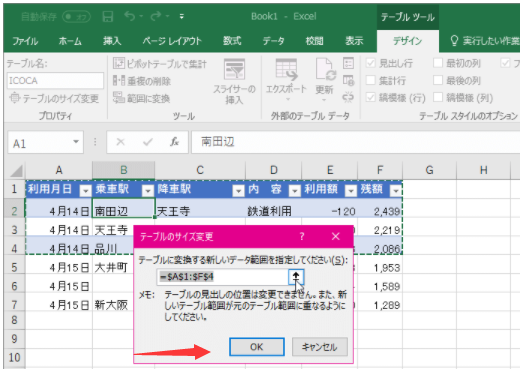The height and width of the screenshot is (369, 521).
Task: Click the collapse dialog range-selector icon
Action: pyautogui.click(x=296, y=277)
